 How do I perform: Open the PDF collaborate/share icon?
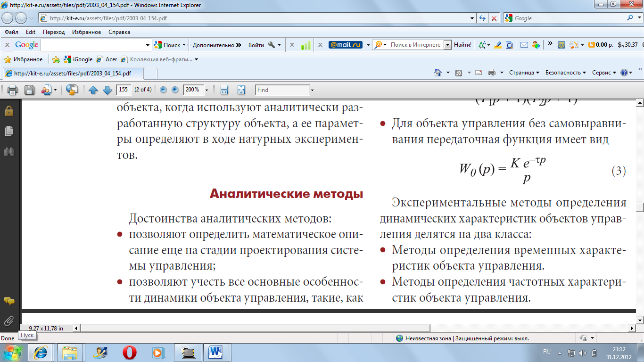pyautogui.click(x=47, y=90)
